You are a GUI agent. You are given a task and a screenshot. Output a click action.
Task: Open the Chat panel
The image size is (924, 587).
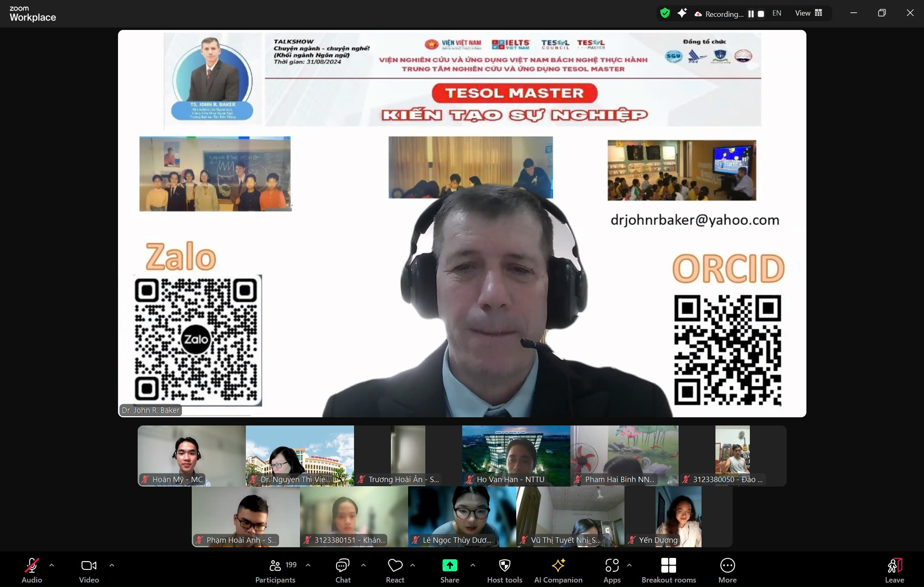(x=343, y=570)
